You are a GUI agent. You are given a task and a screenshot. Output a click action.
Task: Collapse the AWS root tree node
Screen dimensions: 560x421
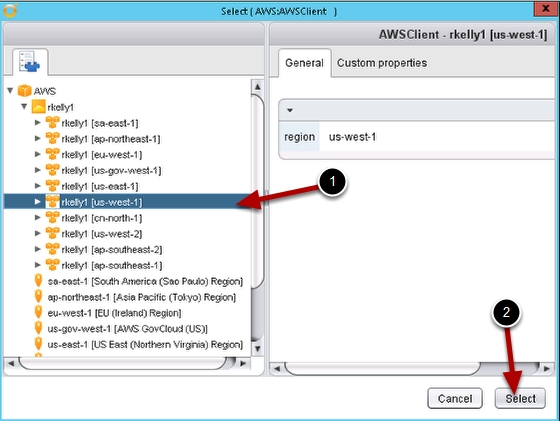[10, 91]
